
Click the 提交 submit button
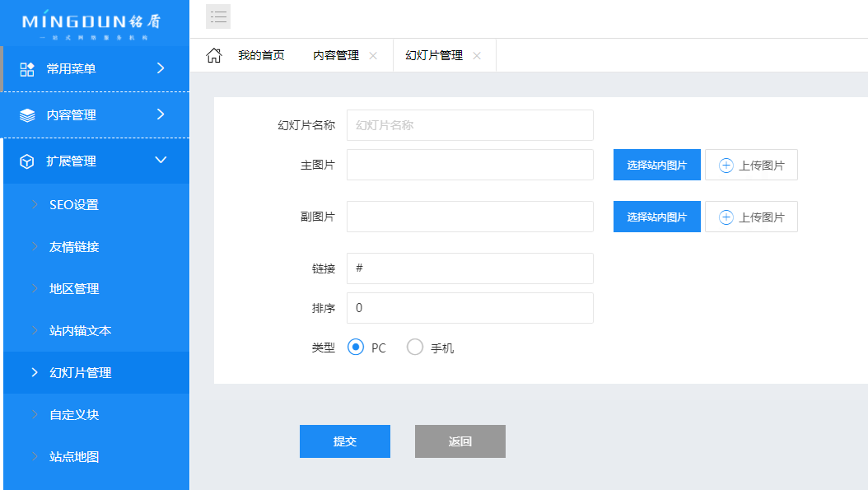[344, 441]
